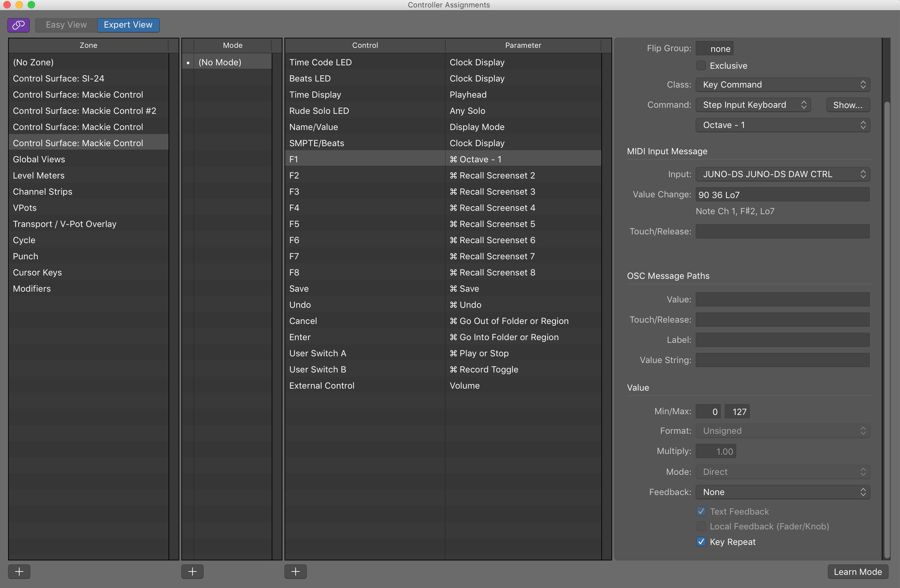Disable Text Feedback
The height and width of the screenshot is (588, 900).
pyautogui.click(x=701, y=511)
